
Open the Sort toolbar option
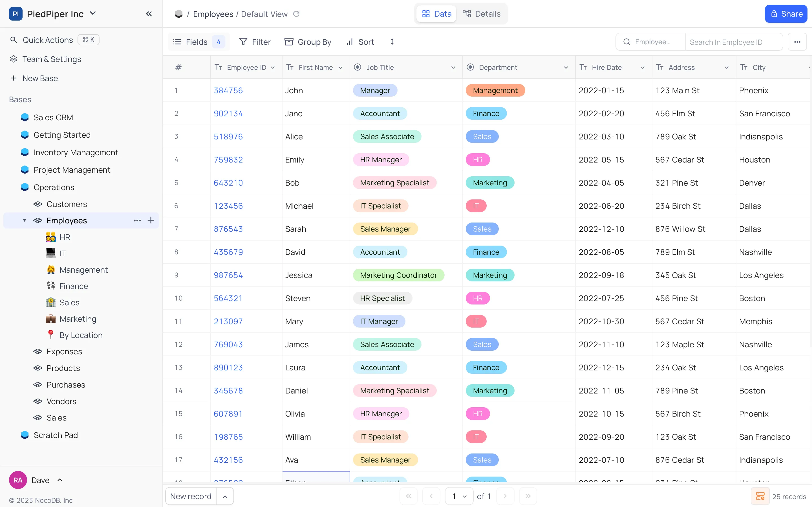[360, 42]
